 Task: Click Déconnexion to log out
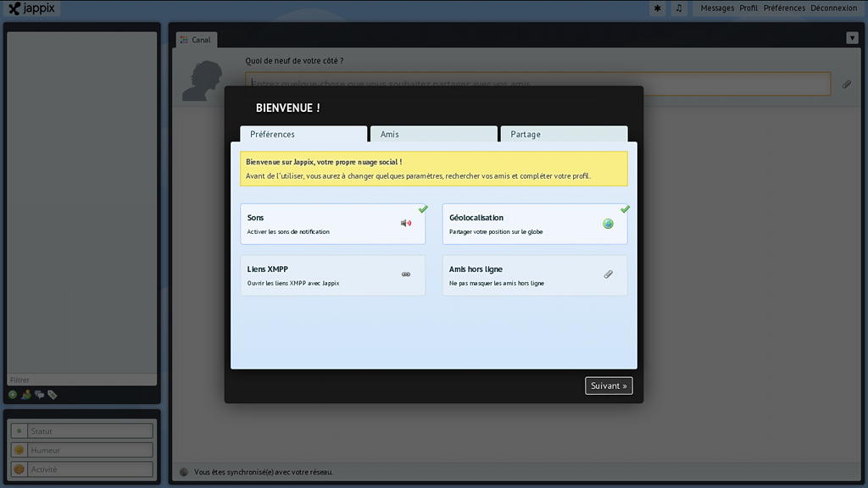point(834,8)
